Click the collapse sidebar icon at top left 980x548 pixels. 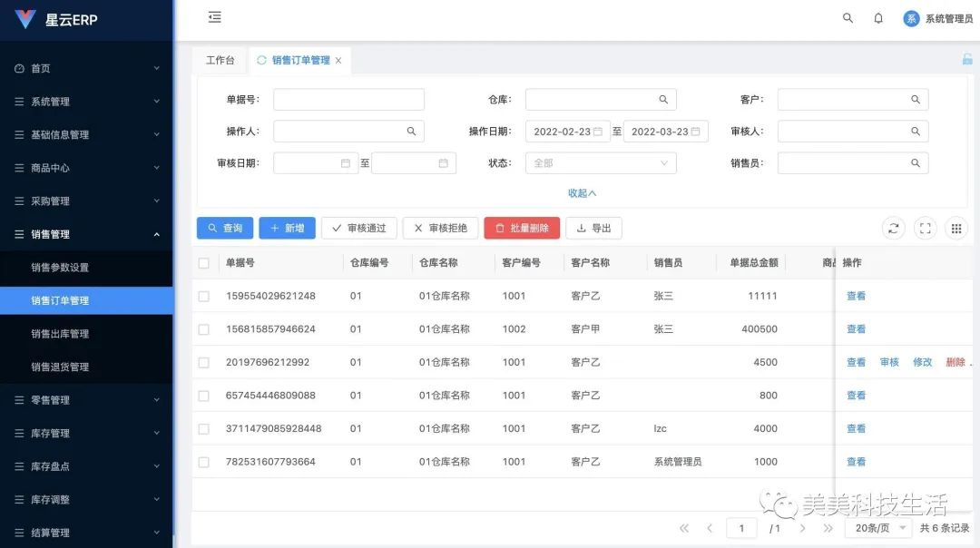214,17
